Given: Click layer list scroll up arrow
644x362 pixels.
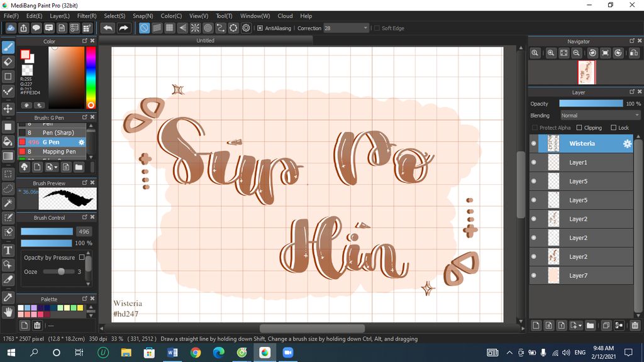Looking at the screenshot, I should 638,136.
